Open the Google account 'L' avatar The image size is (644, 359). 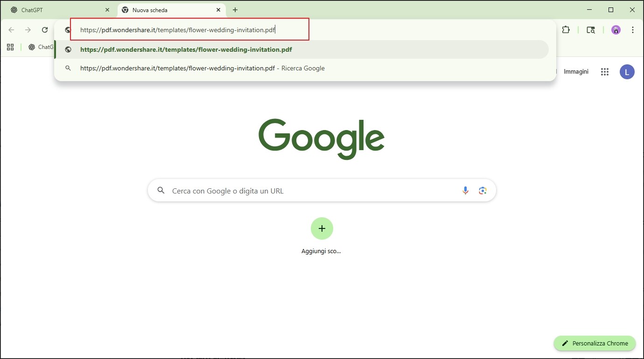point(627,72)
